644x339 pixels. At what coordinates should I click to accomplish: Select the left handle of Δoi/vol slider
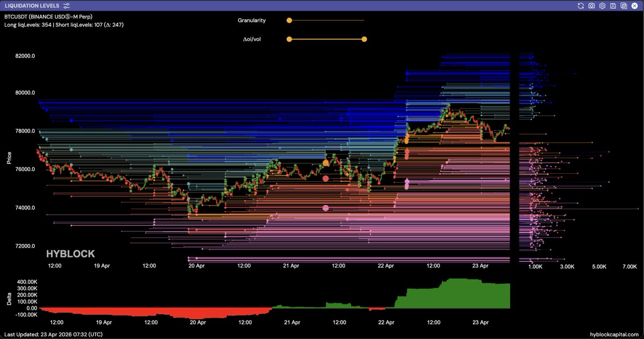[x=289, y=39]
